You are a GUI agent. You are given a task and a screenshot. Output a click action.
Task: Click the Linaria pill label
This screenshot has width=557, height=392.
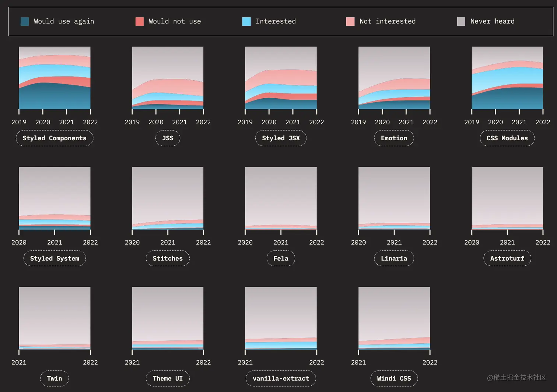click(x=394, y=258)
